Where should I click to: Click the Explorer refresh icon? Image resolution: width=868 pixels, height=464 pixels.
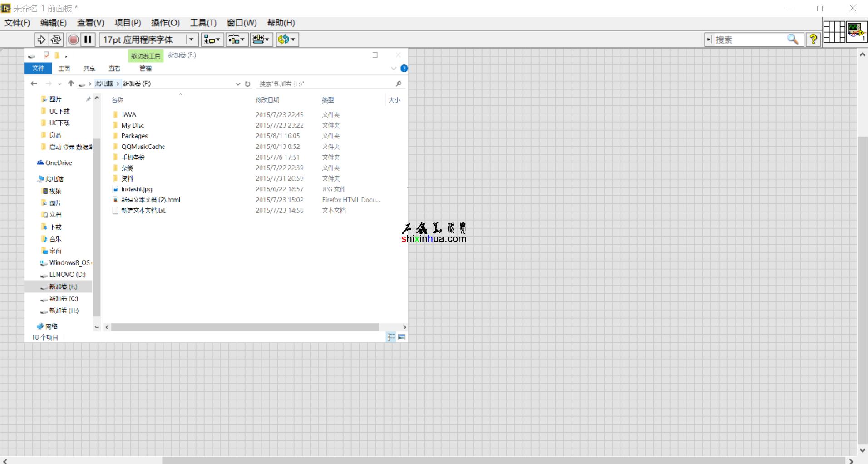coord(248,84)
